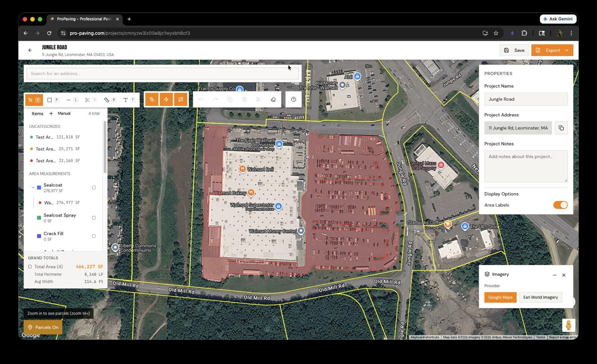This screenshot has height=364, width=597.
Task: Select Esri World Imagery provider
Action: (540, 297)
